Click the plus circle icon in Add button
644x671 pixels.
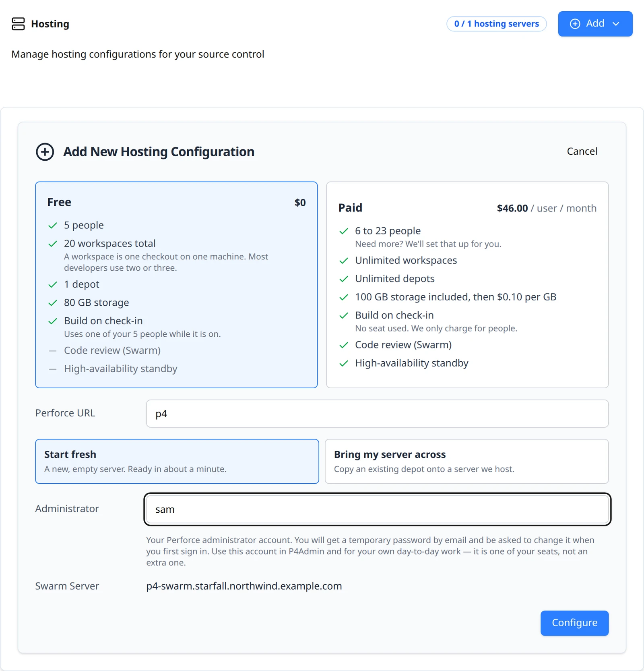(x=575, y=24)
